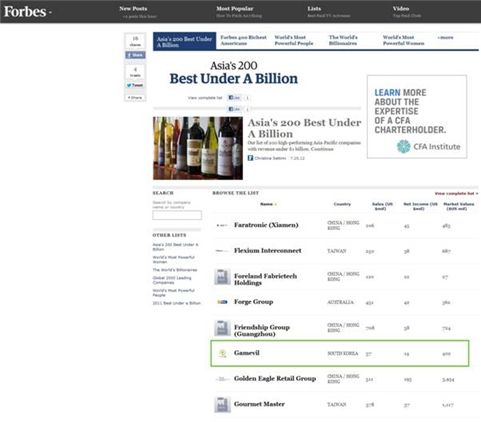Click SOUTH KOREA country cell for Gamevil
Screen dimensions: 481x422
tap(343, 354)
